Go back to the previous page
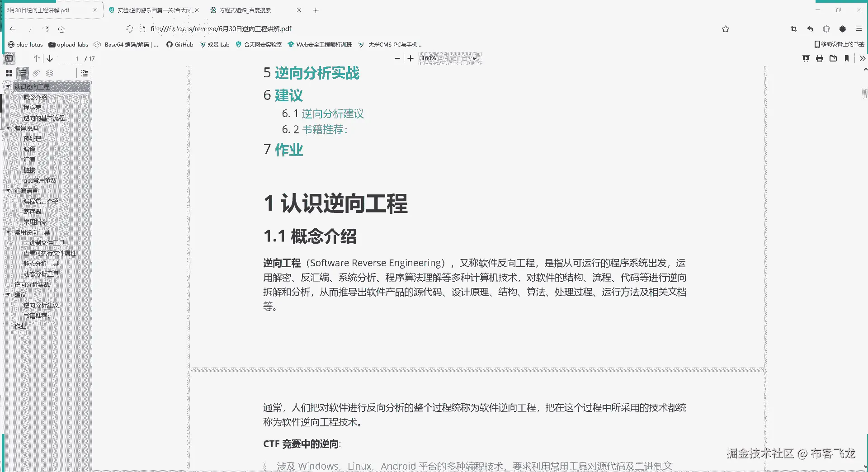 coord(13,29)
